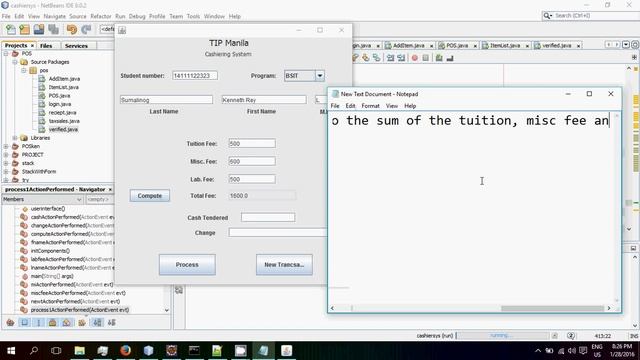The height and width of the screenshot is (360, 640).
Task: Click the editor Shift Line Left icon
Action: click(391, 58)
